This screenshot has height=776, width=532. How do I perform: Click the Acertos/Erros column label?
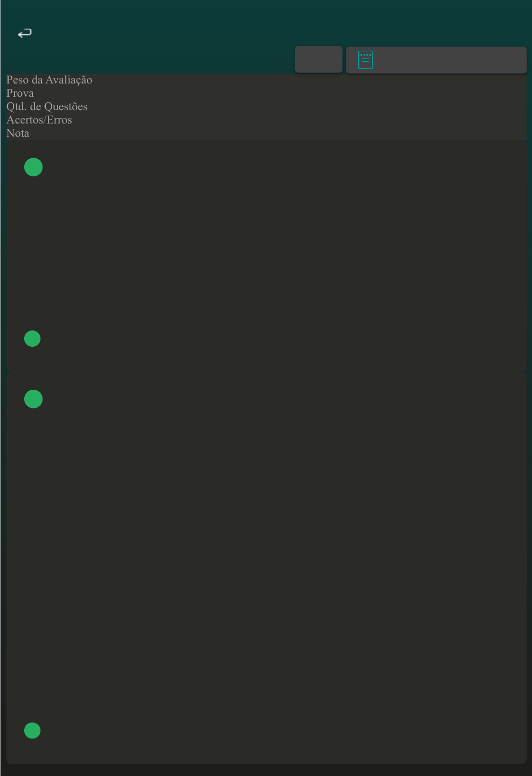coord(39,120)
